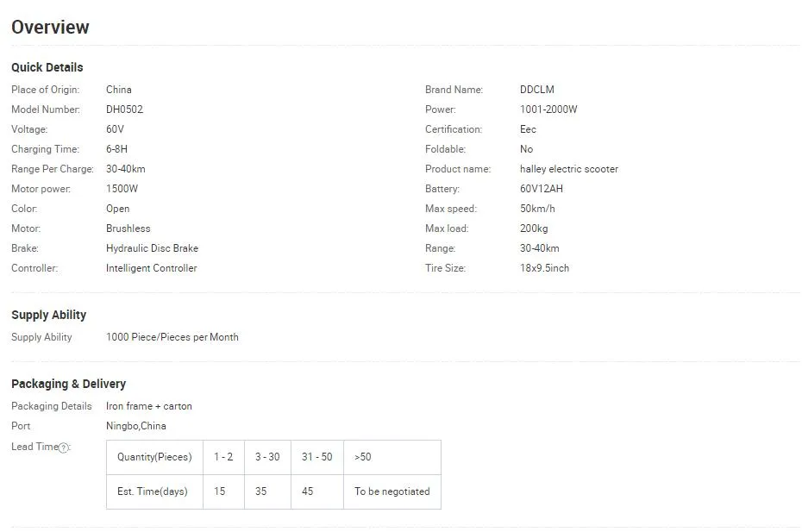Click the 60V12AH battery value

click(541, 189)
